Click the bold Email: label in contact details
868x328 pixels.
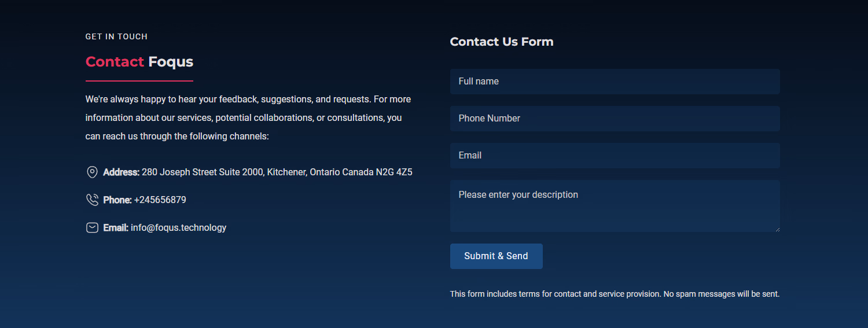tap(116, 228)
